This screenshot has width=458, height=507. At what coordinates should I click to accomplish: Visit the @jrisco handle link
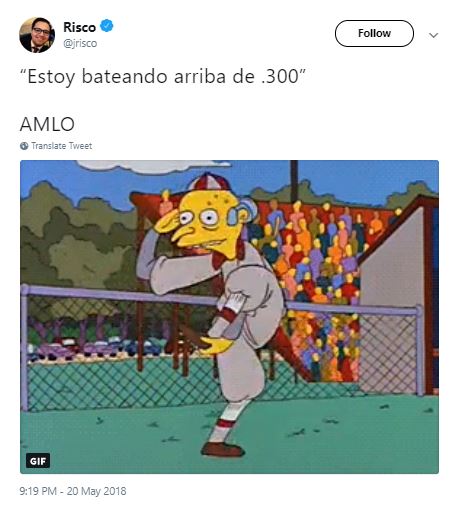point(80,43)
